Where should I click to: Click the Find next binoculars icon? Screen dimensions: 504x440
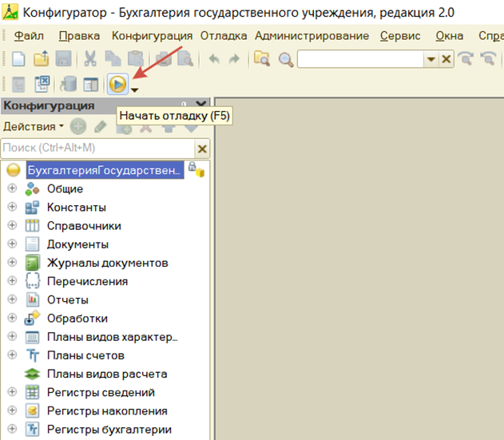click(466, 59)
